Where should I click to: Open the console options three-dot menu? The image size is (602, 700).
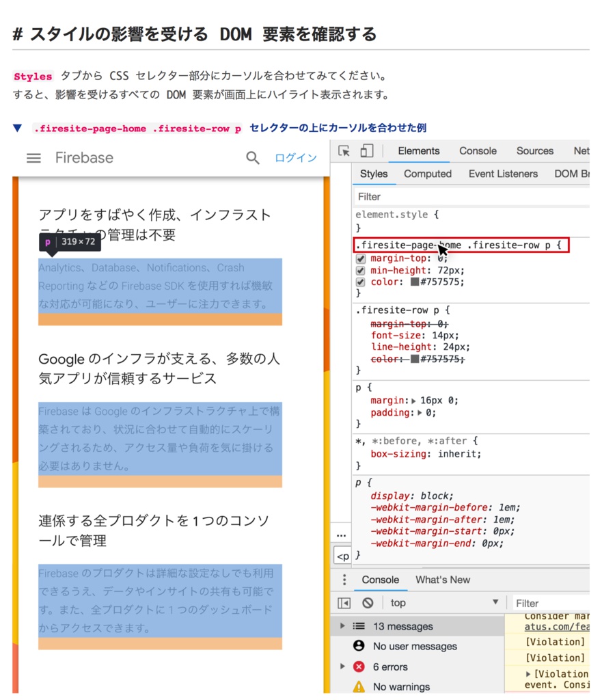[344, 579]
